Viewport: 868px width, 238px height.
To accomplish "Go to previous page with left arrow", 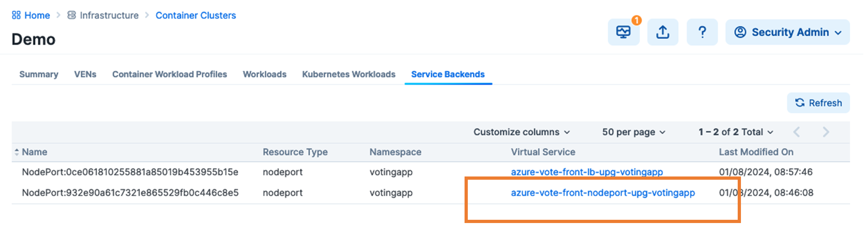I will point(796,132).
